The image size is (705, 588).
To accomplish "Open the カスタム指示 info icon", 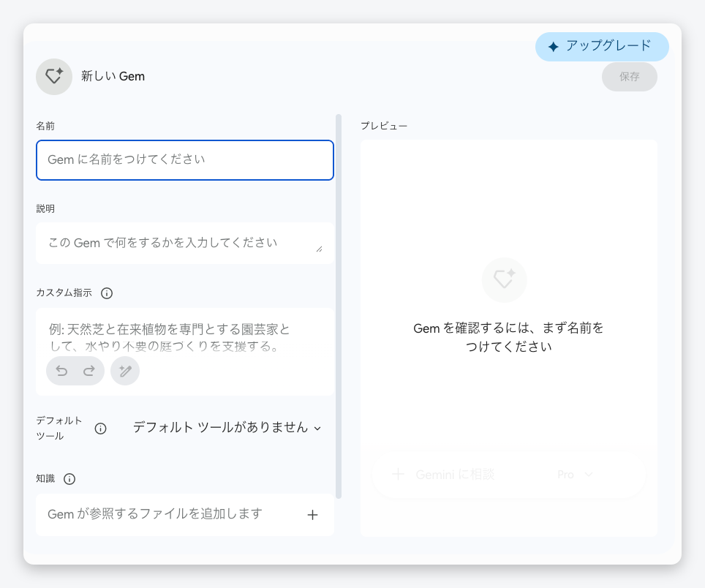I will click(x=107, y=293).
